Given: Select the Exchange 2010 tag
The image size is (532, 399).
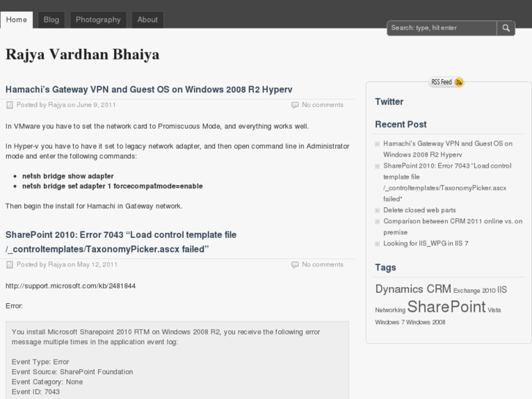Looking at the screenshot, I should click(474, 291).
